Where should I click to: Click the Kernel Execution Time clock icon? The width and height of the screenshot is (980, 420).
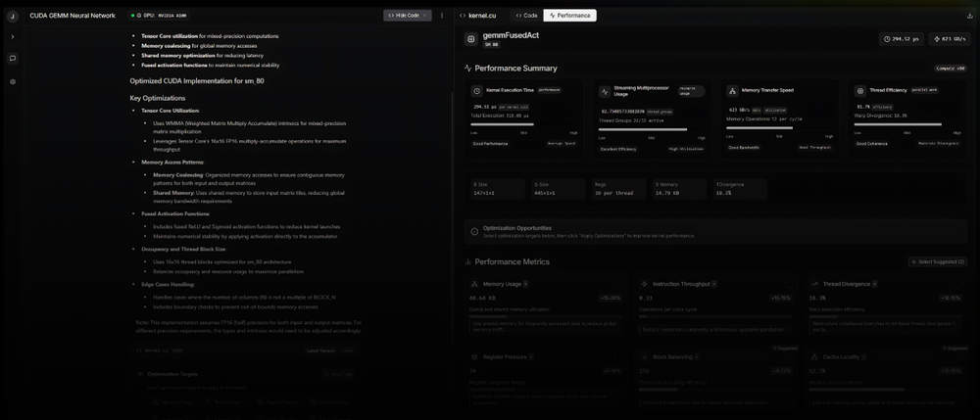[477, 90]
